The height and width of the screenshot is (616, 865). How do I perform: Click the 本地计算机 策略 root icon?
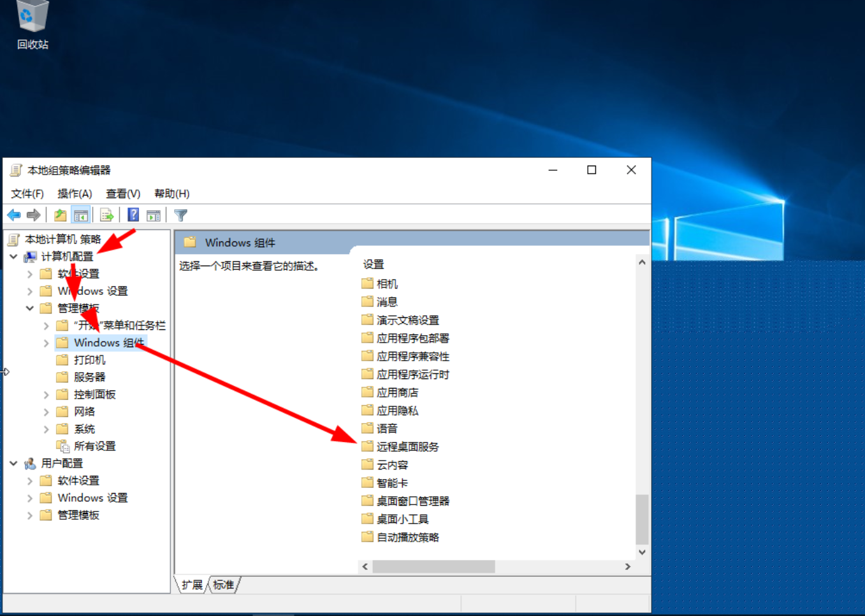pyautogui.click(x=14, y=239)
